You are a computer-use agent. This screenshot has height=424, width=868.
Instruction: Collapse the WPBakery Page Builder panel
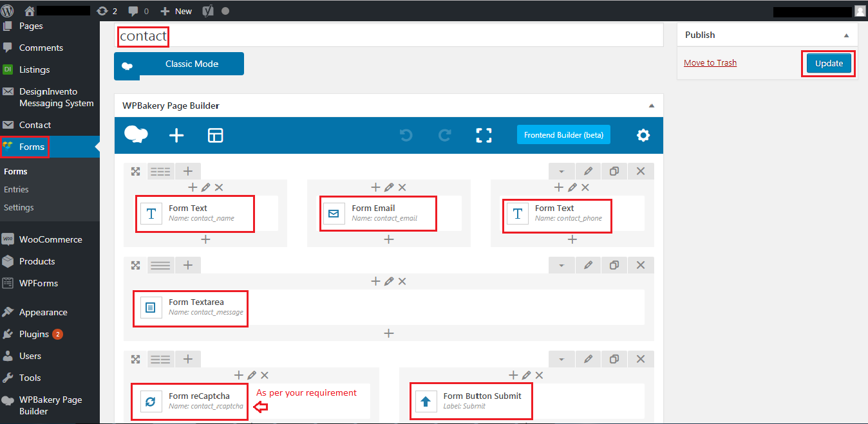point(652,106)
